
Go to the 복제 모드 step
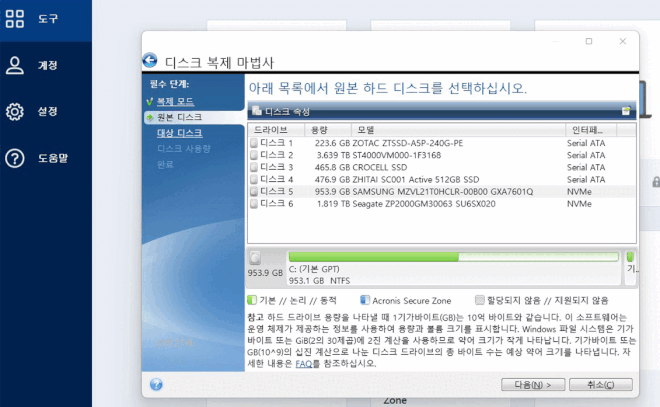pyautogui.click(x=175, y=101)
